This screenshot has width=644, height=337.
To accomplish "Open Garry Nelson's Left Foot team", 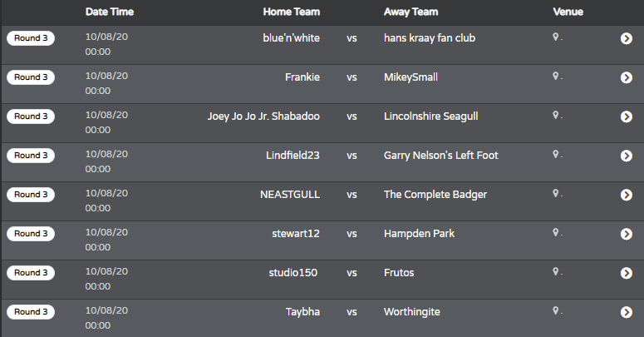I will (x=440, y=156).
